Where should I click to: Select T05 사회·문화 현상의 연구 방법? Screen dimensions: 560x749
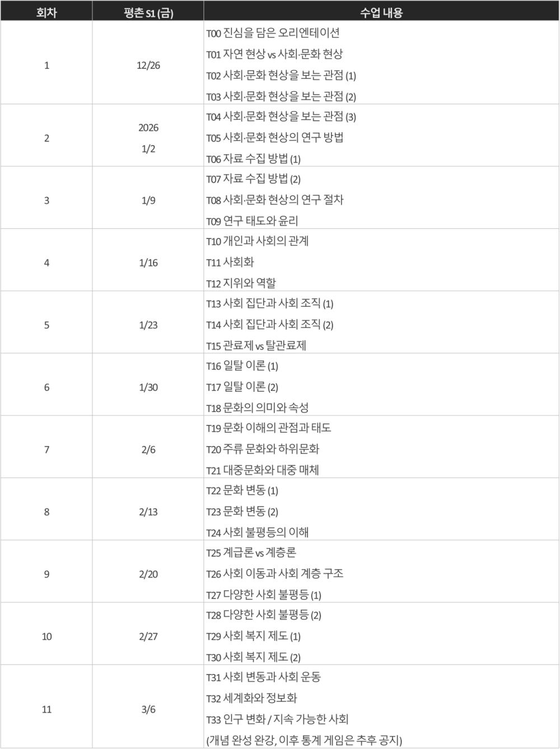(275, 138)
